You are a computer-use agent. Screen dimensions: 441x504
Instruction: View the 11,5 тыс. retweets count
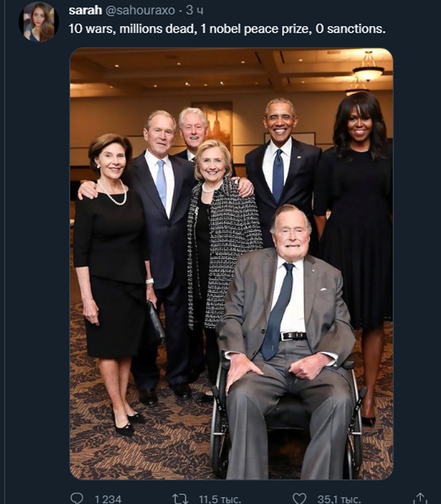coord(220,499)
